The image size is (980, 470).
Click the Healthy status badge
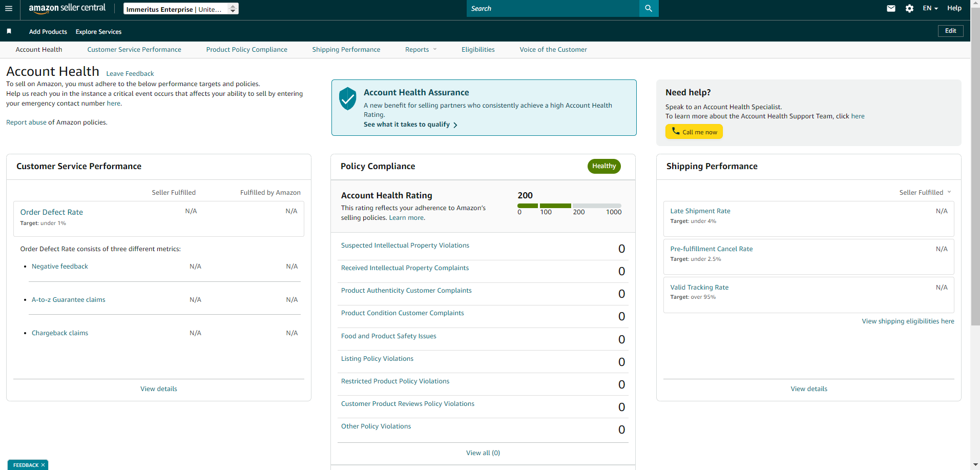pos(604,166)
